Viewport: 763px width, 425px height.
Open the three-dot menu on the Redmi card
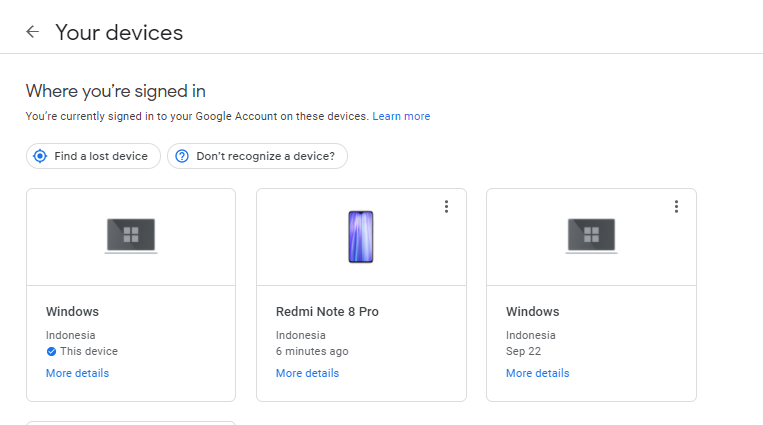[446, 207]
